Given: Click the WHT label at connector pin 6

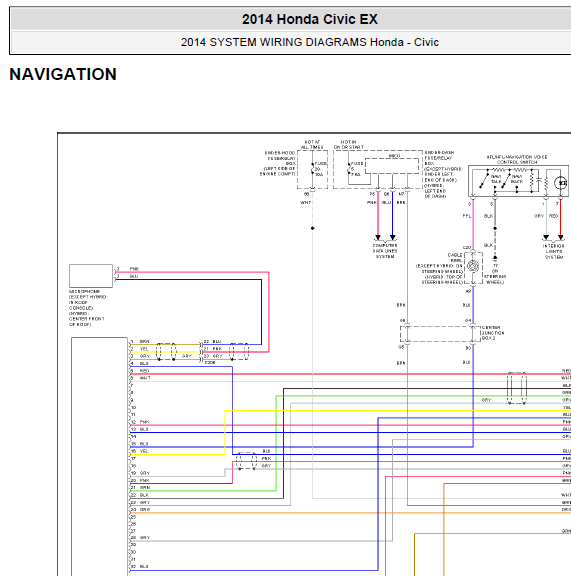Looking at the screenshot, I should [145, 378].
